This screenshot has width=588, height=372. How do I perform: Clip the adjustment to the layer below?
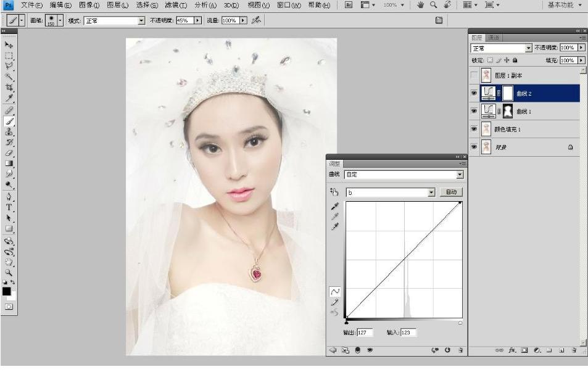tap(357, 350)
